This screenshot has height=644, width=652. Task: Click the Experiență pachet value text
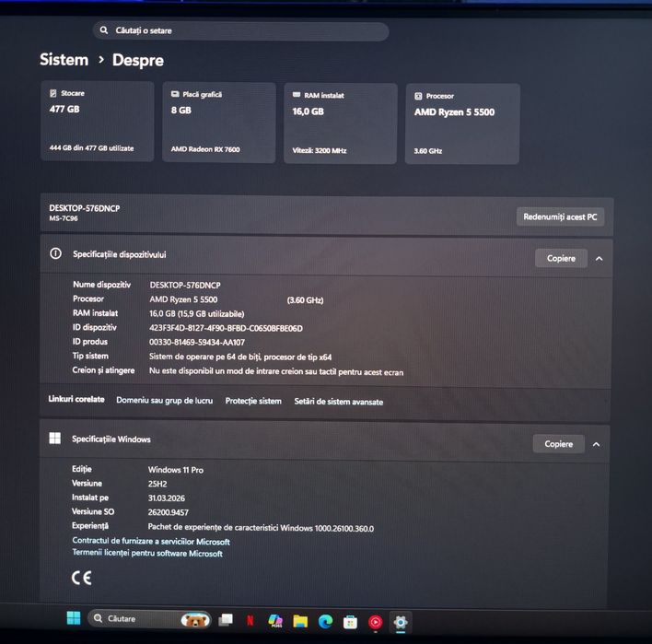[261, 528]
